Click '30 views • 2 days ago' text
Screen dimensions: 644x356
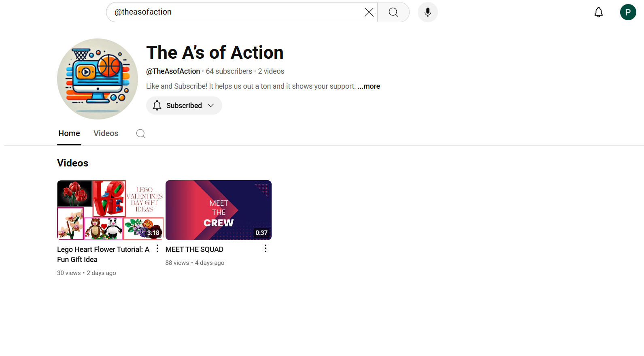pyautogui.click(x=87, y=273)
